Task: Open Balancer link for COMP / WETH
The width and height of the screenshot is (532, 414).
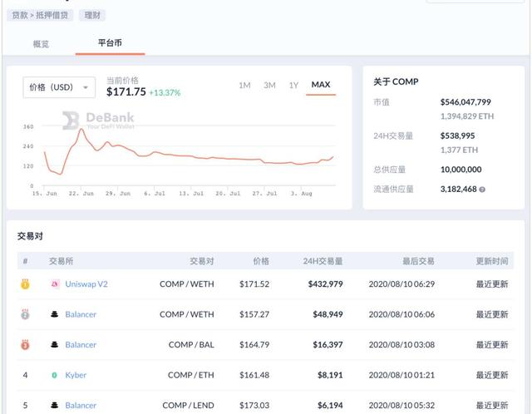Action: click(x=81, y=314)
